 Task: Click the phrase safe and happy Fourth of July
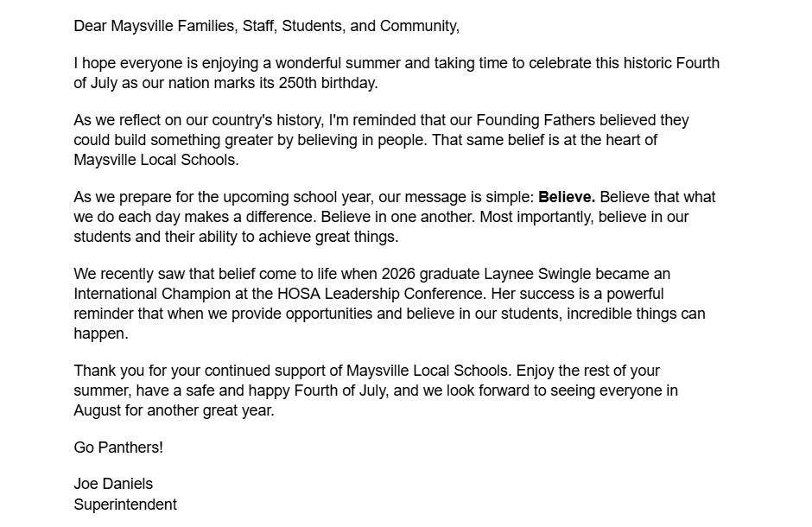[x=280, y=390]
